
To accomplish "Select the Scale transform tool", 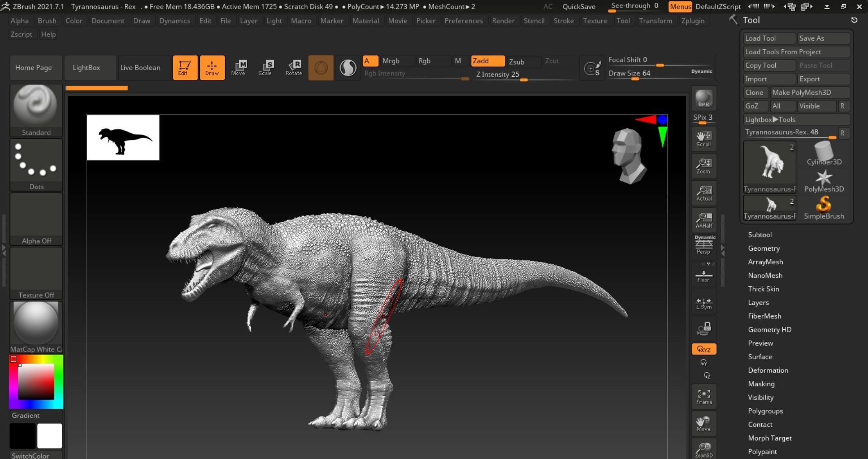I will [265, 68].
